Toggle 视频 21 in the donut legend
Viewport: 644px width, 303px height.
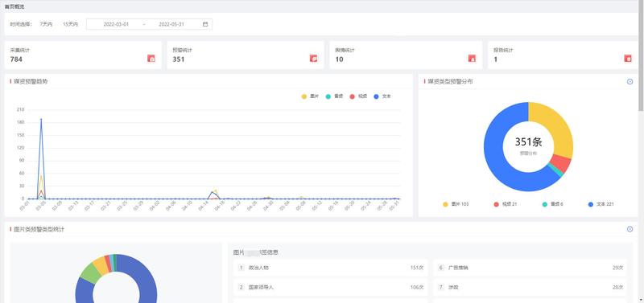pyautogui.click(x=506, y=204)
